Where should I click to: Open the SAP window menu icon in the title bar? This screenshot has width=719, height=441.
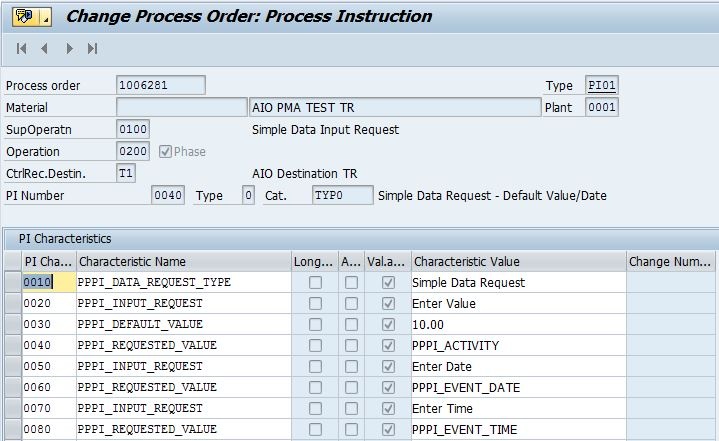pyautogui.click(x=31, y=17)
